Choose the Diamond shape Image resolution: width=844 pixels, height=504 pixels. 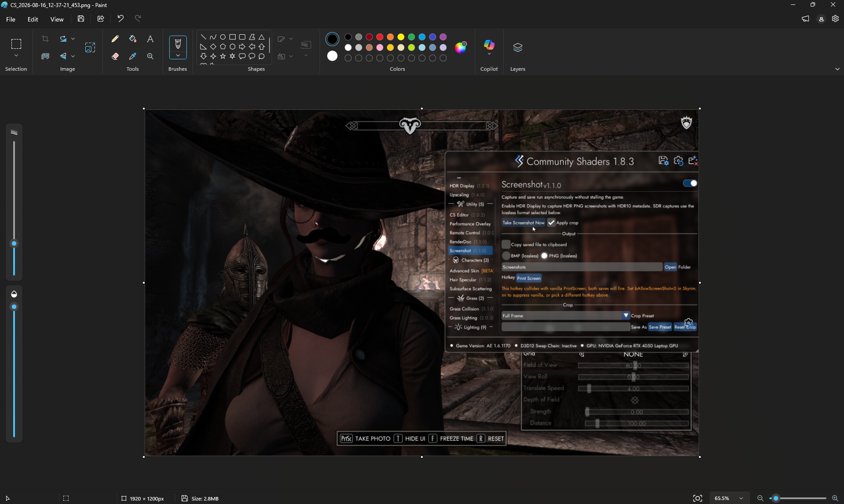[213, 47]
